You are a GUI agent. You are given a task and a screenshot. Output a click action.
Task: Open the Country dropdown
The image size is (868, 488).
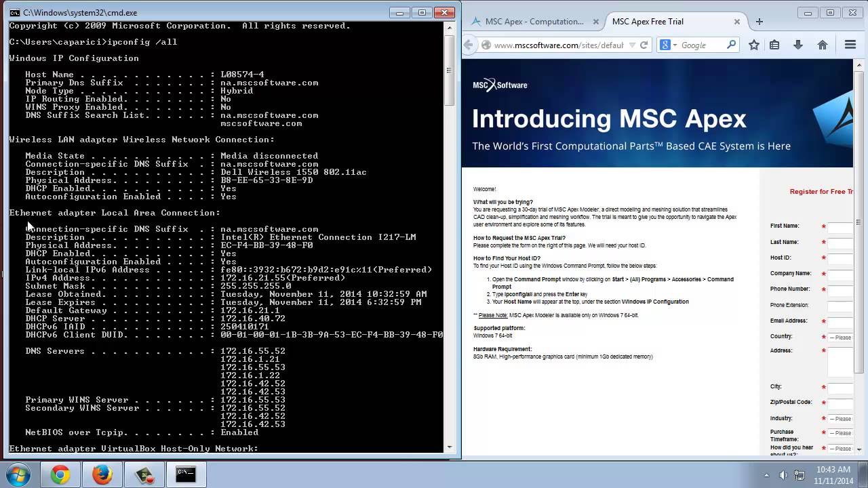[840, 337]
